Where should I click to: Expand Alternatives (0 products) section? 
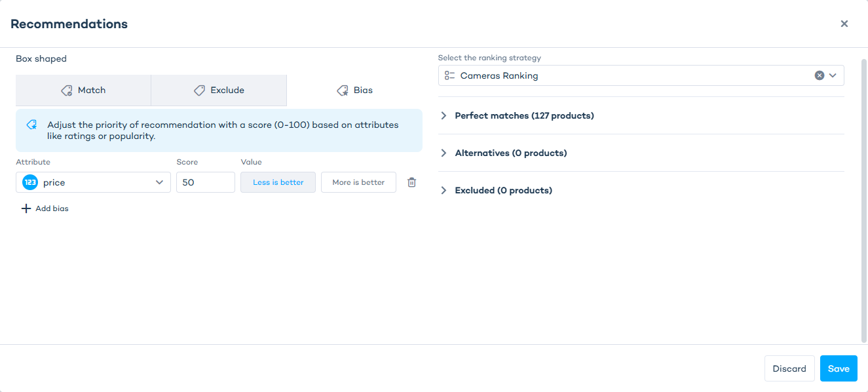point(641,153)
